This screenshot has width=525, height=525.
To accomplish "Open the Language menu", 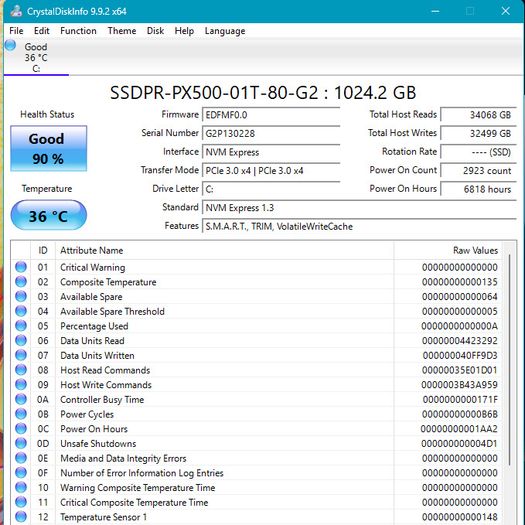I will click(x=225, y=31).
